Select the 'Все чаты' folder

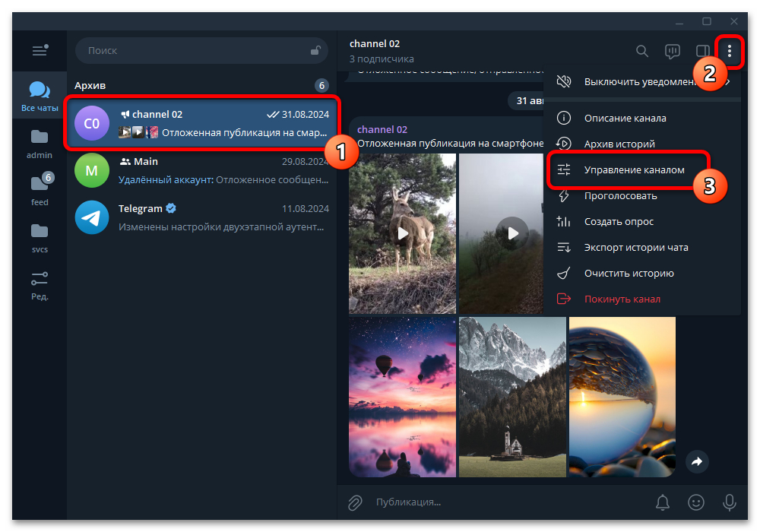(x=40, y=96)
